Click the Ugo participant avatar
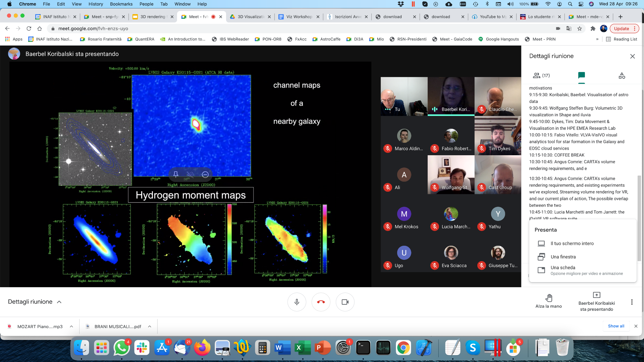The height and width of the screenshot is (362, 644). pyautogui.click(x=404, y=253)
